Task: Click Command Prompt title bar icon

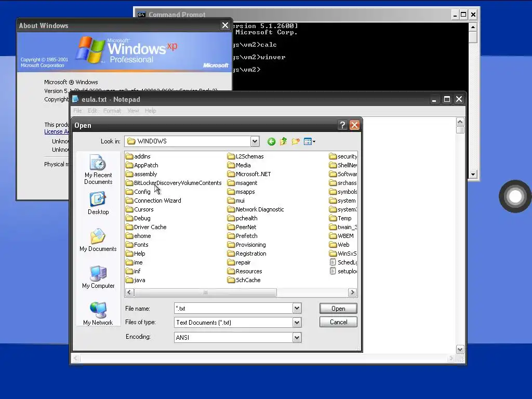Action: point(141,15)
